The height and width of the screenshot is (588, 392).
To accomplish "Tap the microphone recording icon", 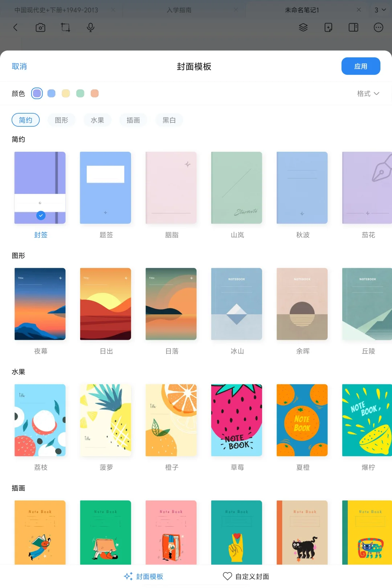I will [91, 28].
